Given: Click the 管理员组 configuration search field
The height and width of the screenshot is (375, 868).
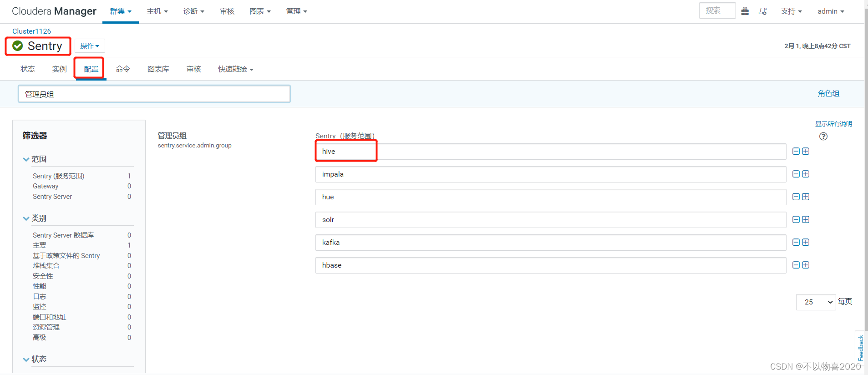Looking at the screenshot, I should tap(154, 94).
